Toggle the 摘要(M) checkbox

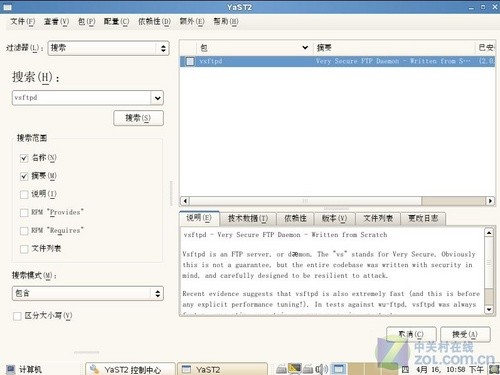(x=24, y=176)
